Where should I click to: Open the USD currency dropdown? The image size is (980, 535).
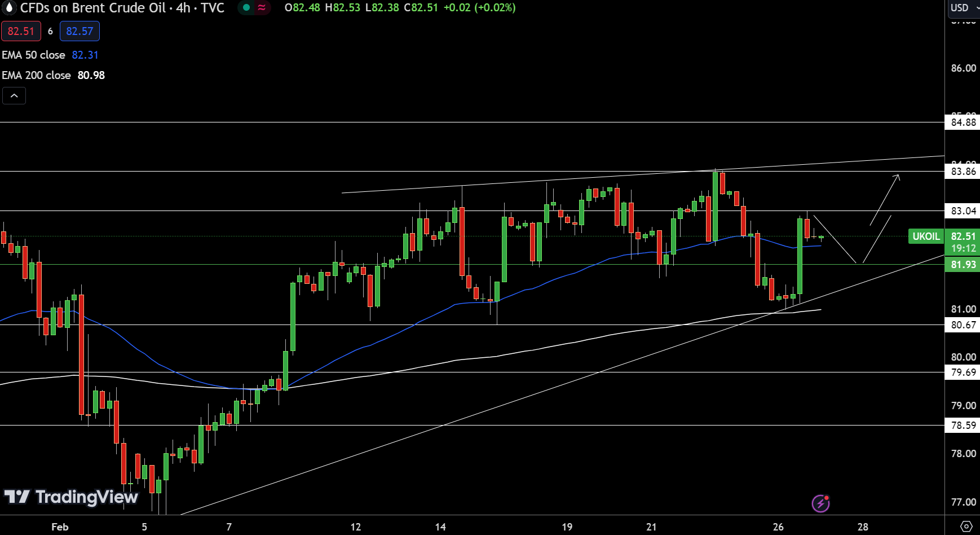click(963, 8)
